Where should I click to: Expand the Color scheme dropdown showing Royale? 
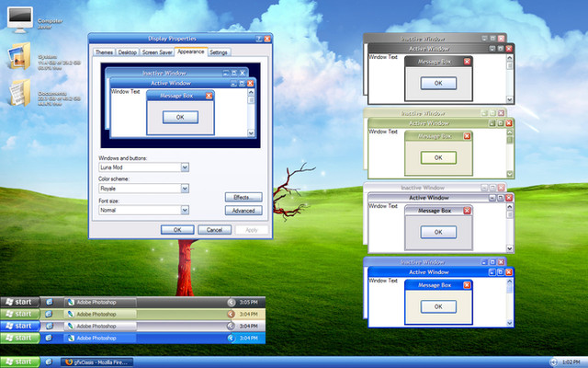pos(185,188)
